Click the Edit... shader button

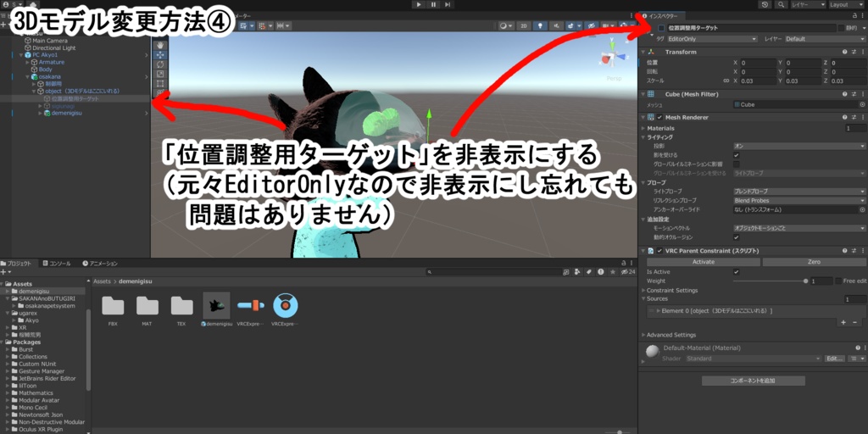(835, 359)
